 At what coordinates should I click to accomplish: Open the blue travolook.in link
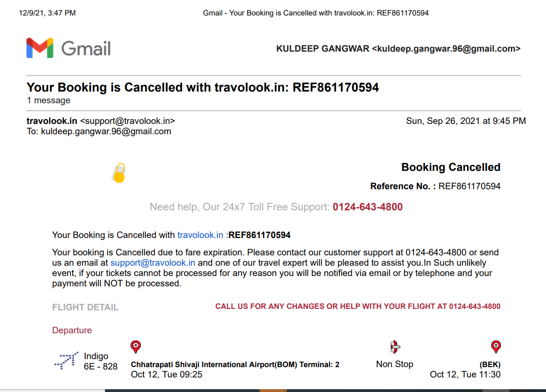tap(200, 235)
